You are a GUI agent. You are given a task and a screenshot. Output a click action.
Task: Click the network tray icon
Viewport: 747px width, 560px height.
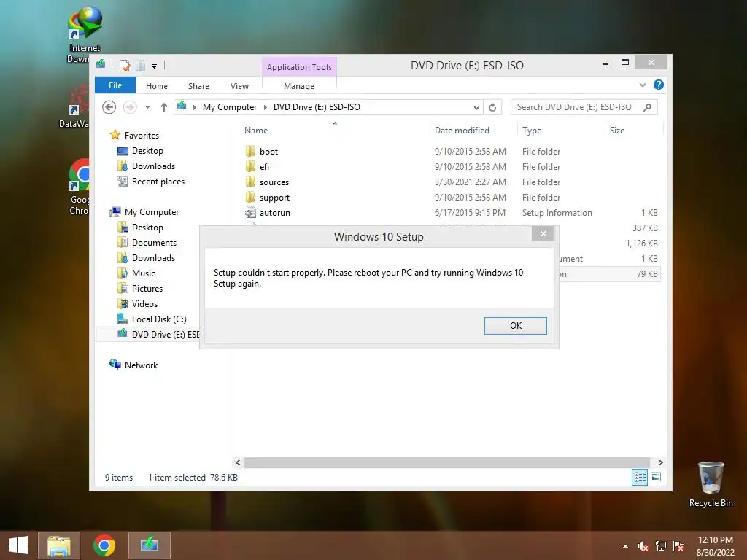(660, 546)
